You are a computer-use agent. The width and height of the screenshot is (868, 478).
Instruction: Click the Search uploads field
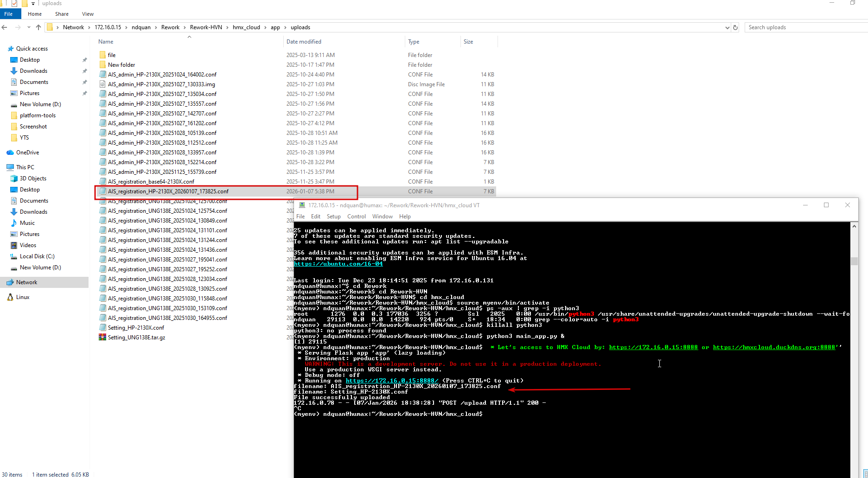coord(806,27)
